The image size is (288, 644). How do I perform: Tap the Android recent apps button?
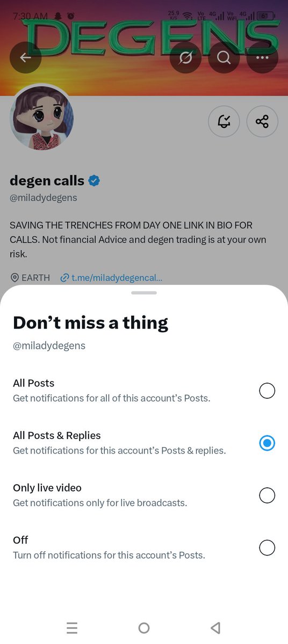(72, 627)
